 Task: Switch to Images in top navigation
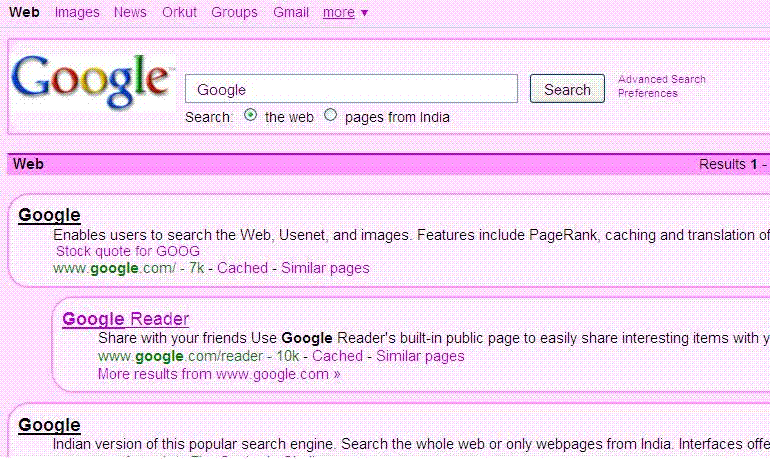pos(77,12)
